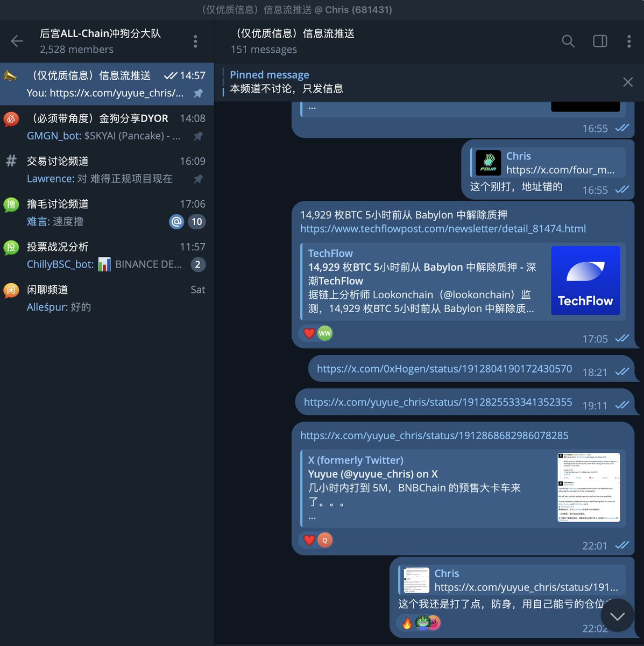Toggle heart reaction on TechFlow message
This screenshot has width=644, height=646.
pos(309,333)
